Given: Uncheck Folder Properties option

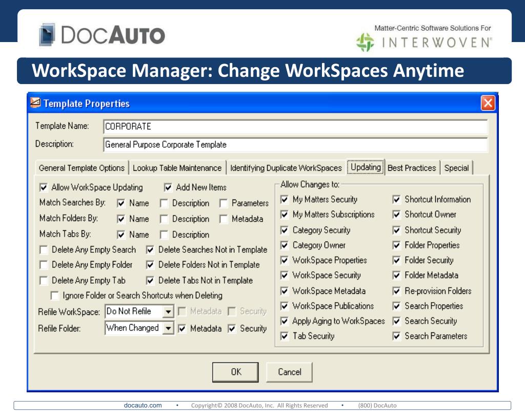Looking at the screenshot, I should pyautogui.click(x=396, y=245).
